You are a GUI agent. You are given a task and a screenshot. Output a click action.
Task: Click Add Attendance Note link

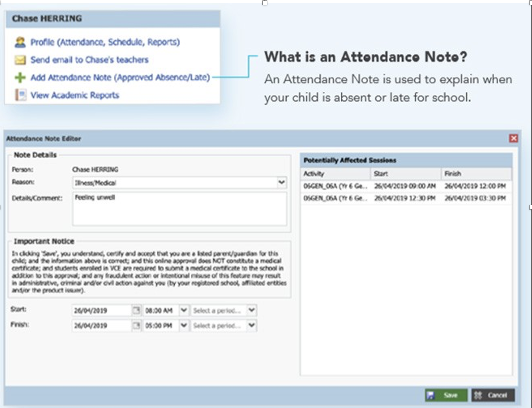coord(120,78)
